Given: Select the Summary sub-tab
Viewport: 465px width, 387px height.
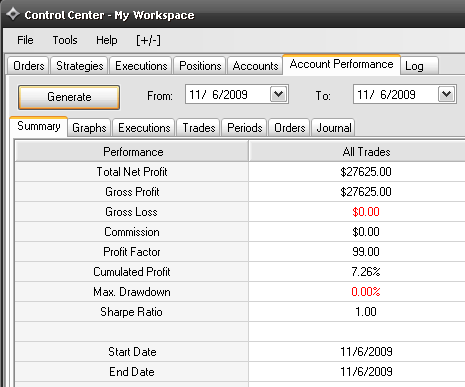Looking at the screenshot, I should click(39, 126).
